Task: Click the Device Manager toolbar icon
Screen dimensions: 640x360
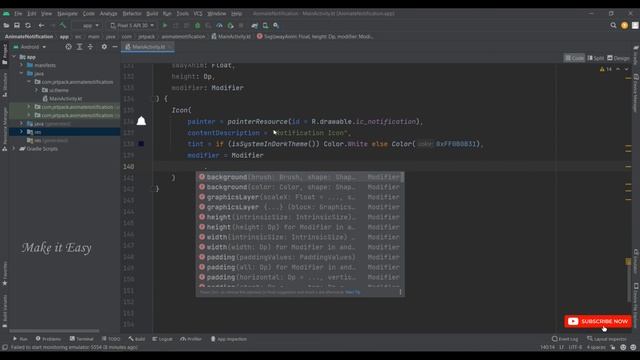Action: click(265, 25)
